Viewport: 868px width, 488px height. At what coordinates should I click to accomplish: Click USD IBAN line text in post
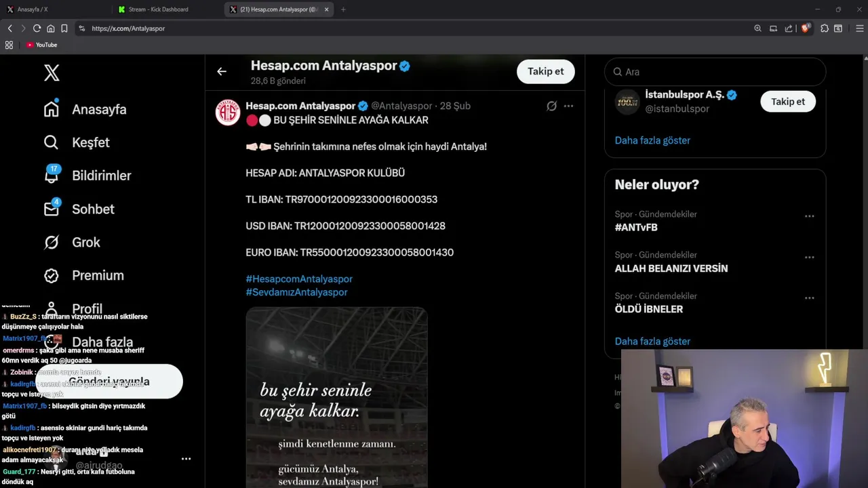pos(345,226)
